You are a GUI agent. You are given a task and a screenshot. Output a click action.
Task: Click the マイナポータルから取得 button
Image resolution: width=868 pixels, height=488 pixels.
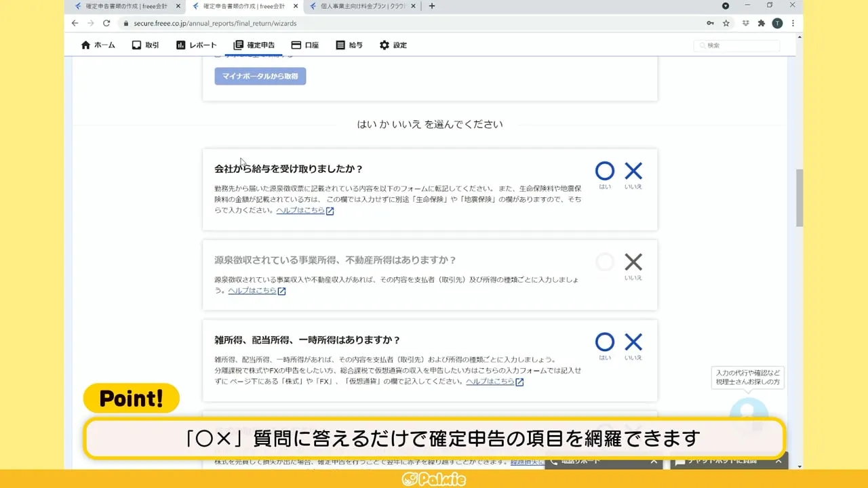pos(260,76)
